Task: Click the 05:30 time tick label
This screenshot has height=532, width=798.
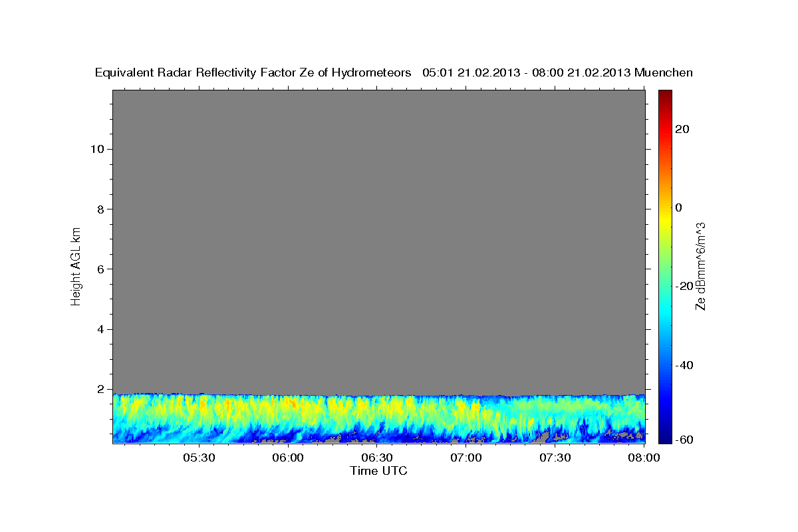Action: [199, 458]
